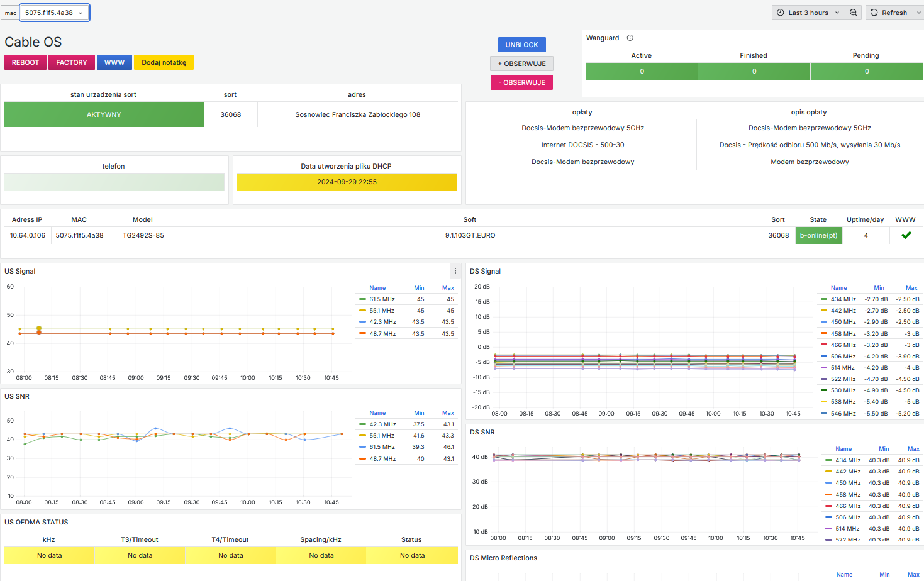Toggle the 434 MHz series in DS Signal legend

[x=843, y=299]
